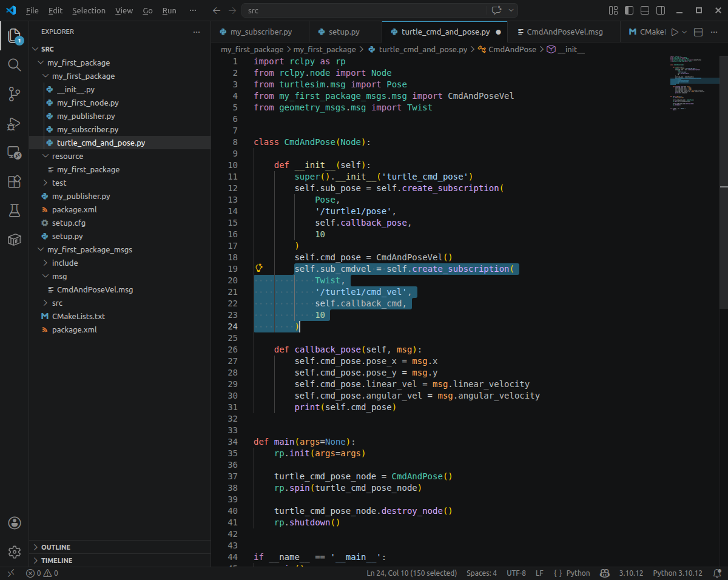Open the Testing flask view
Screen dimensions: 728x580
click(x=15, y=211)
